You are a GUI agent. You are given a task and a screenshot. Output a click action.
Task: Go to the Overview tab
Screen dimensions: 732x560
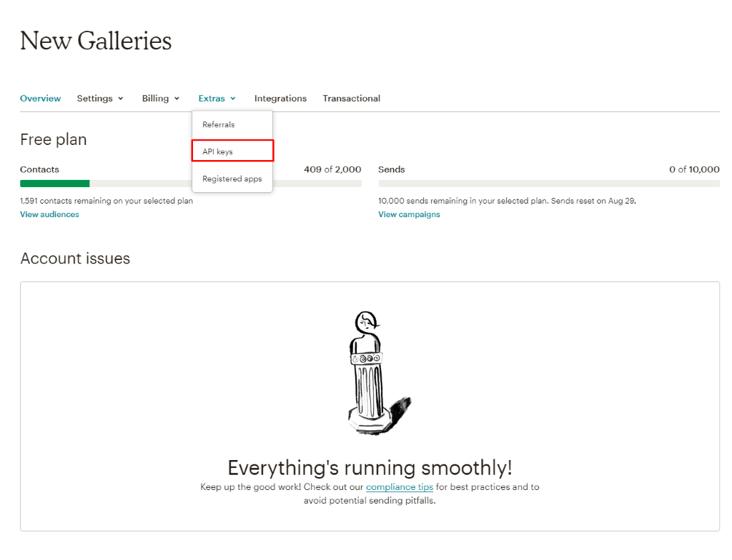coord(40,98)
